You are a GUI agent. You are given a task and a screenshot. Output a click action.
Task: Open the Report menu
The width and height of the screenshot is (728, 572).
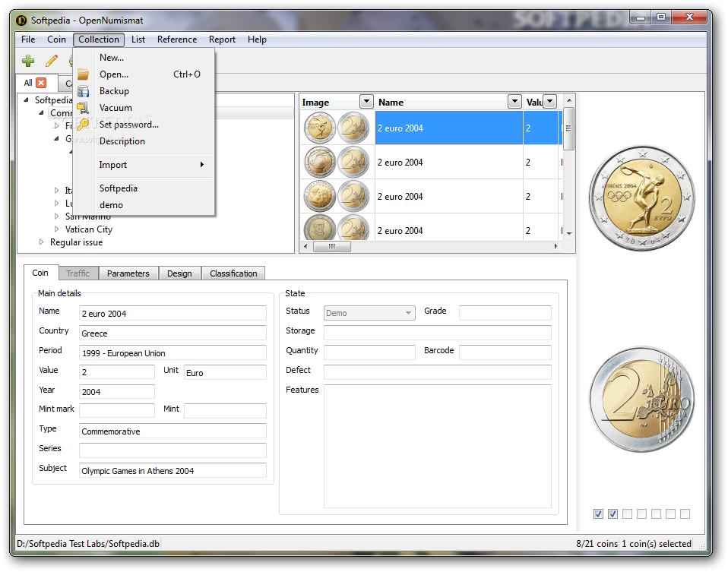222,40
